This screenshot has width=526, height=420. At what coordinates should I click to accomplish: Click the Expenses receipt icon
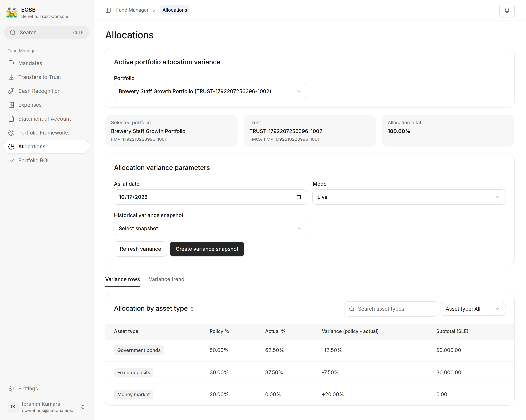pyautogui.click(x=11, y=105)
